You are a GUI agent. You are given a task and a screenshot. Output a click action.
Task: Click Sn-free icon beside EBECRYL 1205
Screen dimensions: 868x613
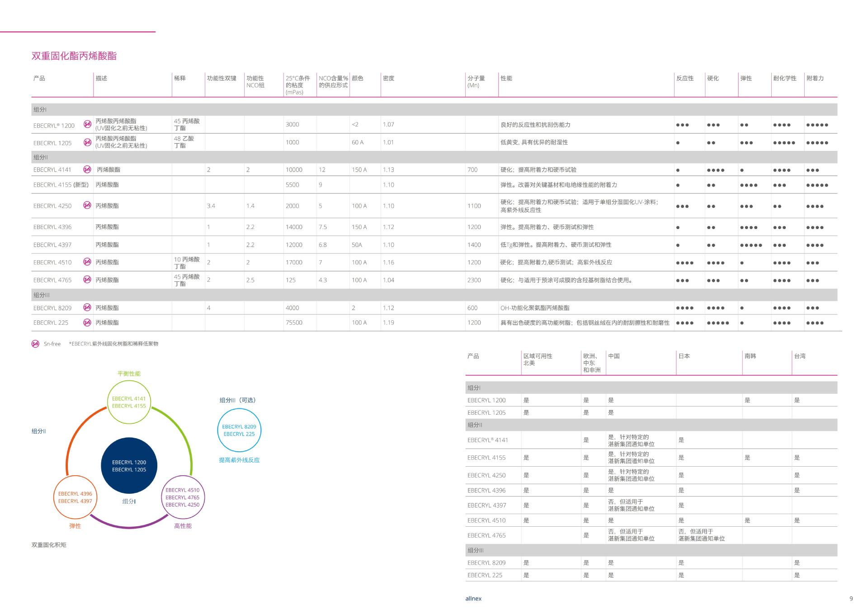point(87,143)
